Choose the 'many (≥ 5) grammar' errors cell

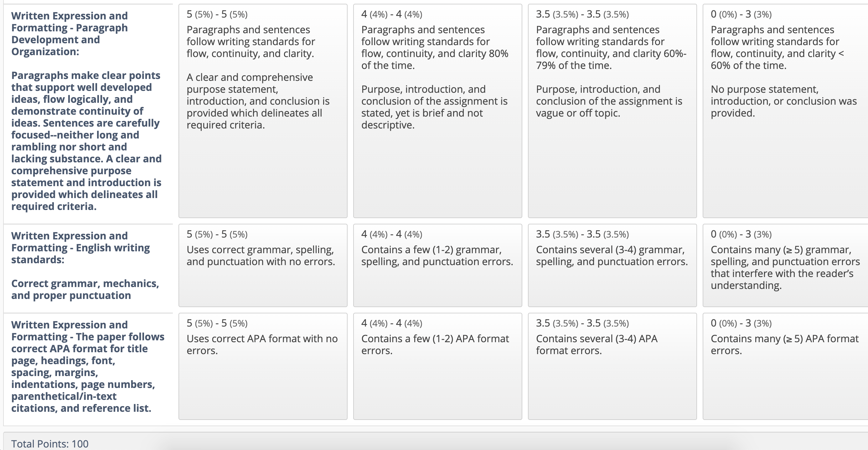click(785, 265)
